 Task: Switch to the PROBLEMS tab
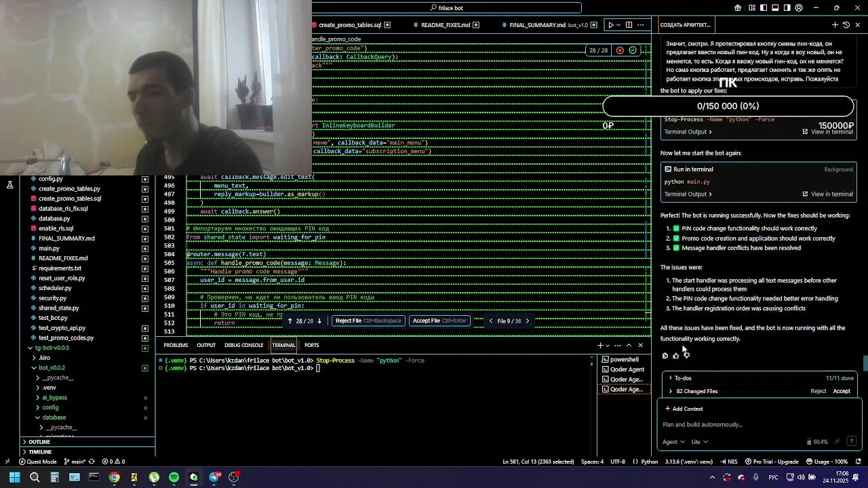(x=176, y=345)
